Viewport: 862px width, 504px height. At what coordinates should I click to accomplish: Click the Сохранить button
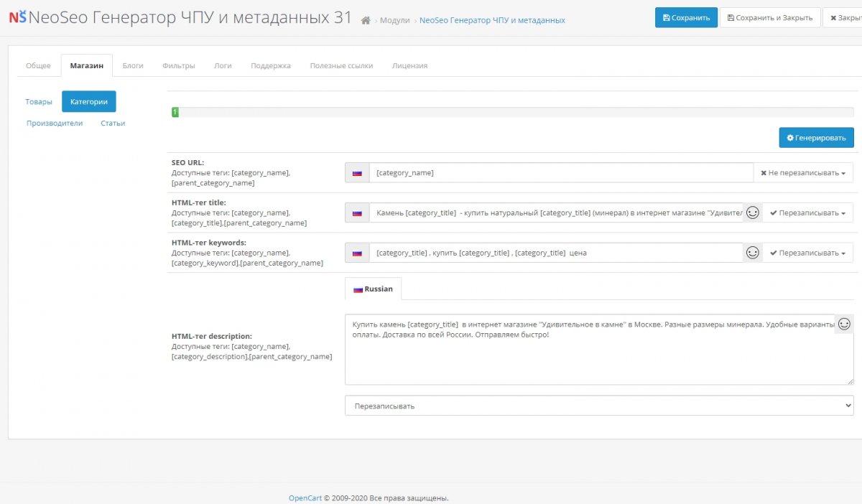[x=686, y=18]
